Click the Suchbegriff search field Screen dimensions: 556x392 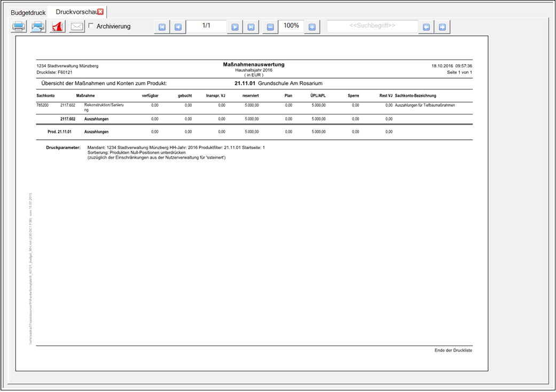[x=372, y=26]
